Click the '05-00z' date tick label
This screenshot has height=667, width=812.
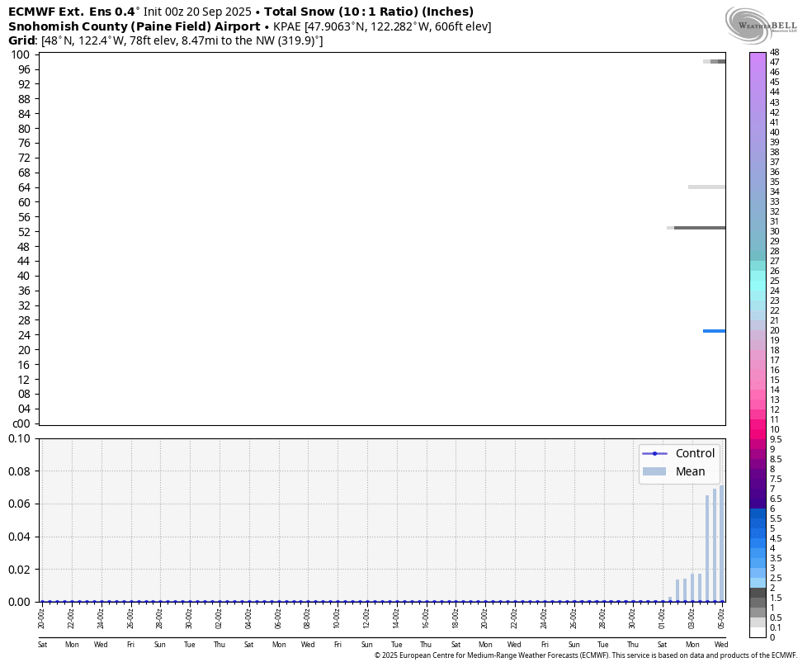tap(721, 617)
